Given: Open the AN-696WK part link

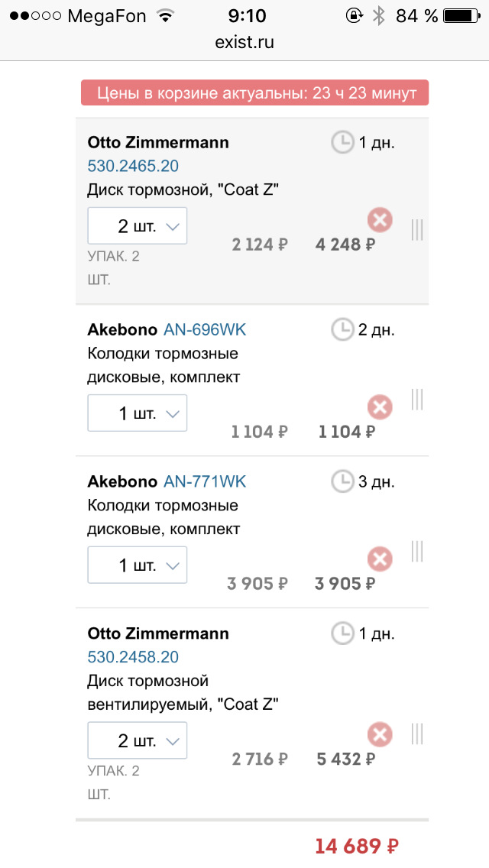Looking at the screenshot, I should coord(206,329).
